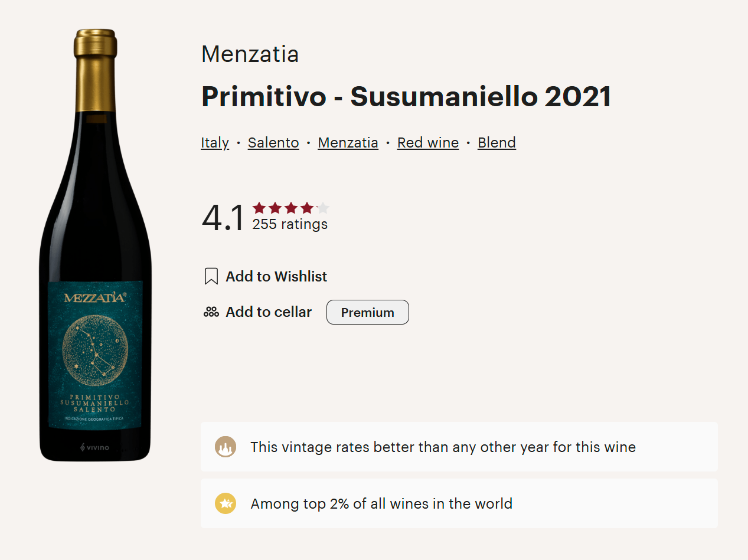Image resolution: width=748 pixels, height=560 pixels.
Task: Follow the Menzatia winery breadcrumb link
Action: tap(348, 143)
